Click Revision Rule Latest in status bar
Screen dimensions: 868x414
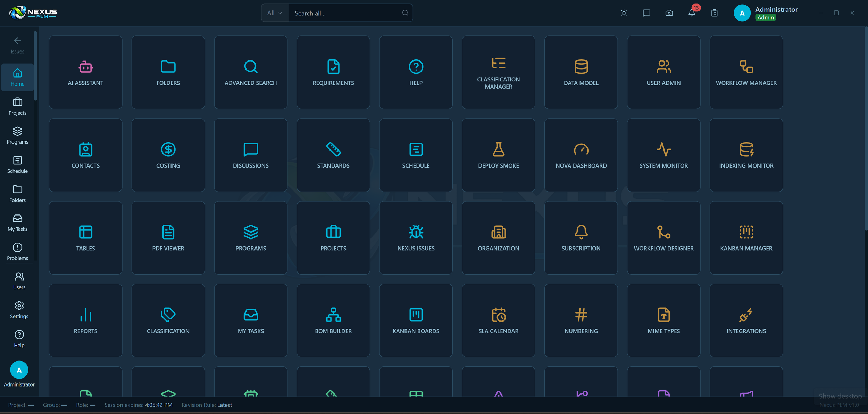click(207, 405)
